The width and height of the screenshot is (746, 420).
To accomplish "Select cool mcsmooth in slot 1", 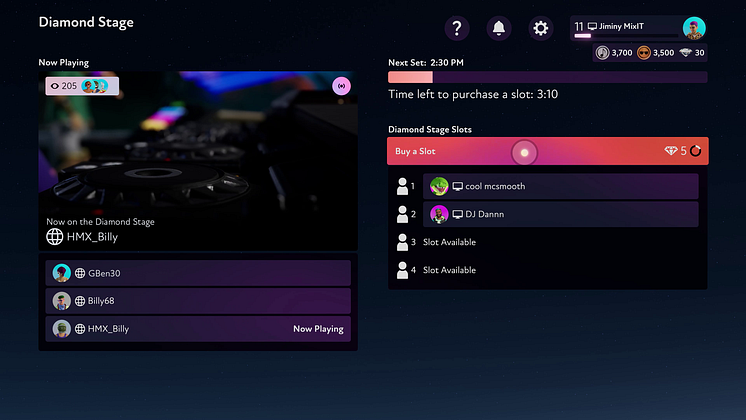I will [560, 187].
